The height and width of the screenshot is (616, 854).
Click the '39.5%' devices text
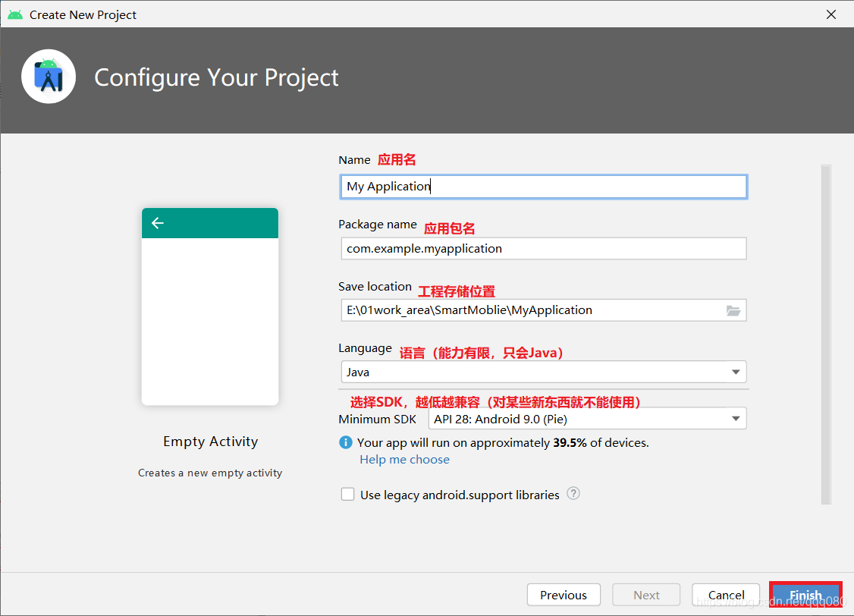(x=569, y=443)
